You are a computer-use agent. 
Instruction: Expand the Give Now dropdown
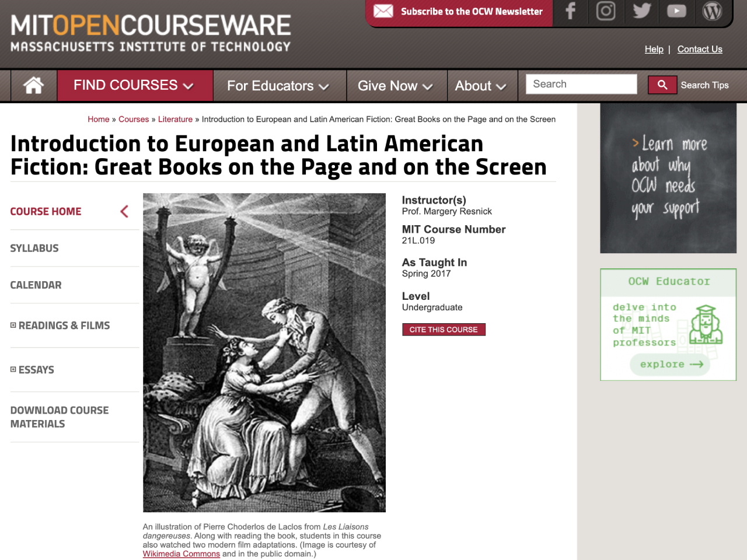396,86
